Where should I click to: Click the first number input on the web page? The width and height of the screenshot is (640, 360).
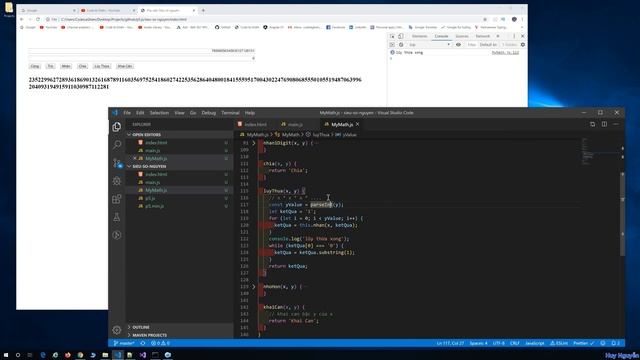coord(142,51)
